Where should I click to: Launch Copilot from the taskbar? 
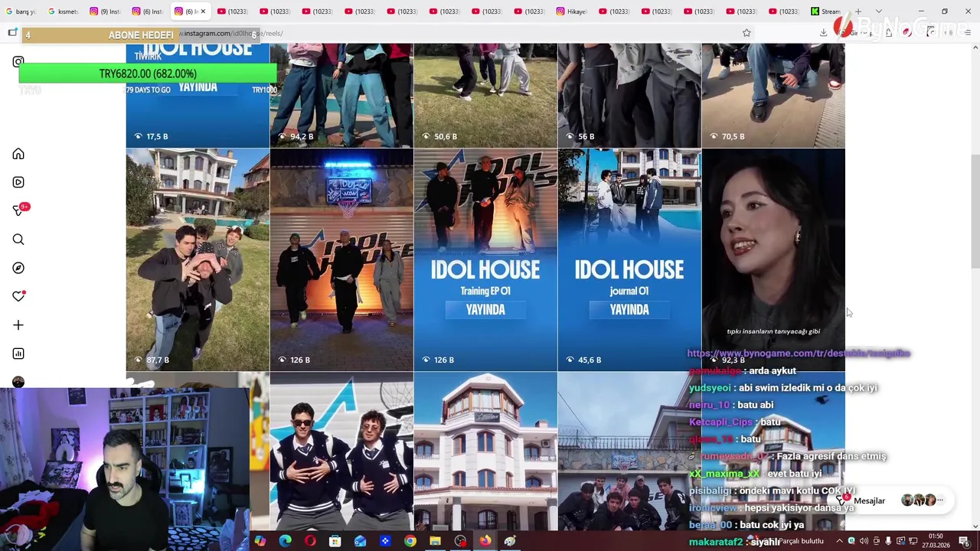[260, 541]
